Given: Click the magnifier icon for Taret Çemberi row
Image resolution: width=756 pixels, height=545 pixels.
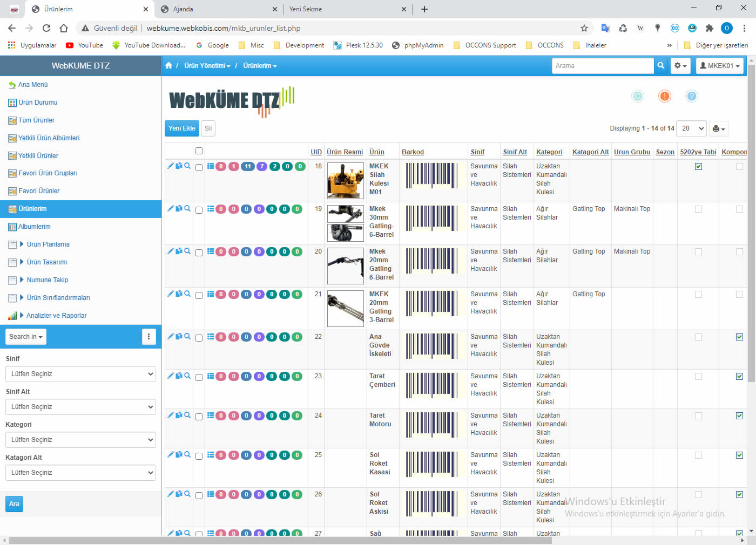Looking at the screenshot, I should coord(187,376).
